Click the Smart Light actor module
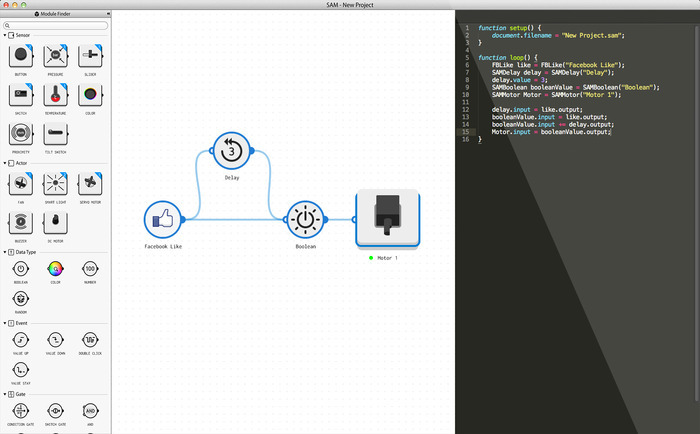 tap(56, 183)
